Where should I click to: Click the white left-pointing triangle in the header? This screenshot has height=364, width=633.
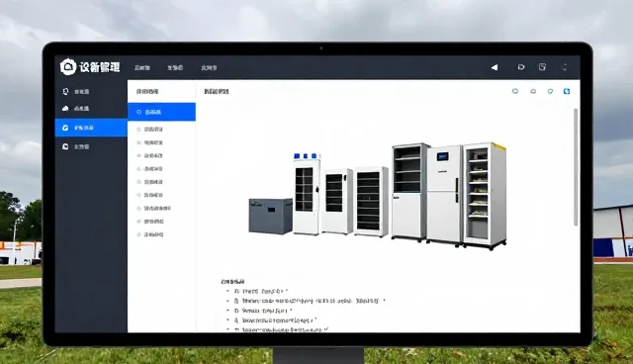495,67
